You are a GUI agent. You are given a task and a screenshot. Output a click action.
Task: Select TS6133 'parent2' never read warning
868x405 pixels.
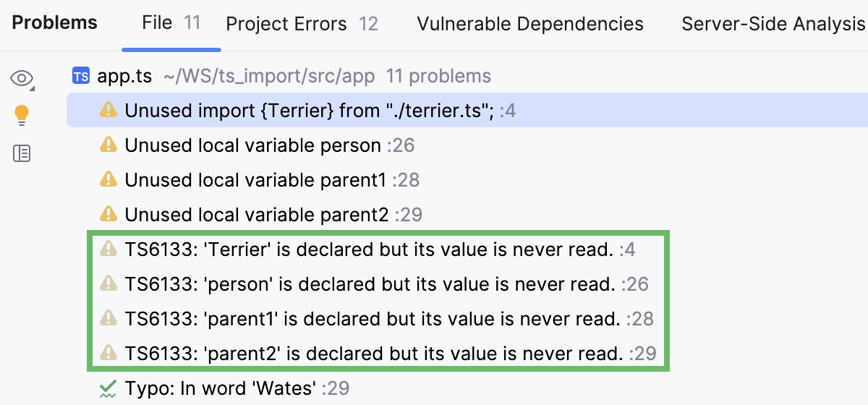tap(374, 354)
